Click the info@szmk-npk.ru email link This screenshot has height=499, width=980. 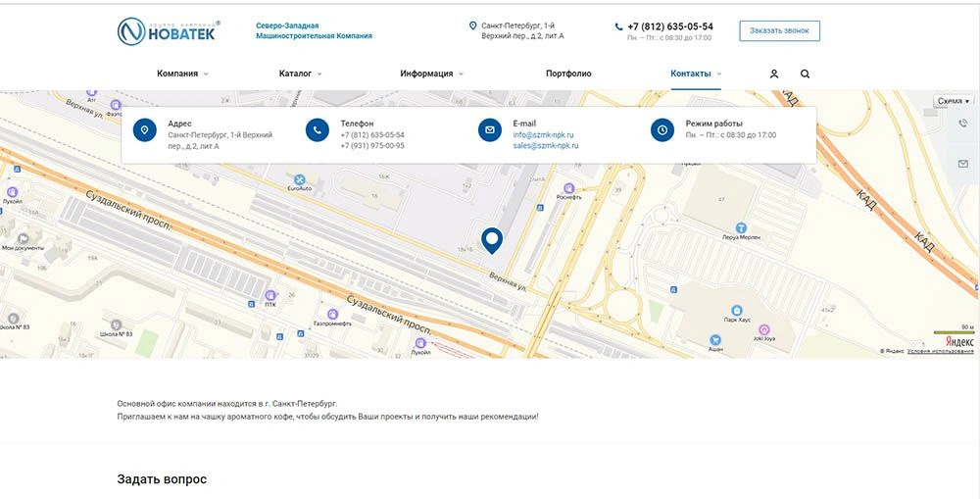pyautogui.click(x=543, y=134)
